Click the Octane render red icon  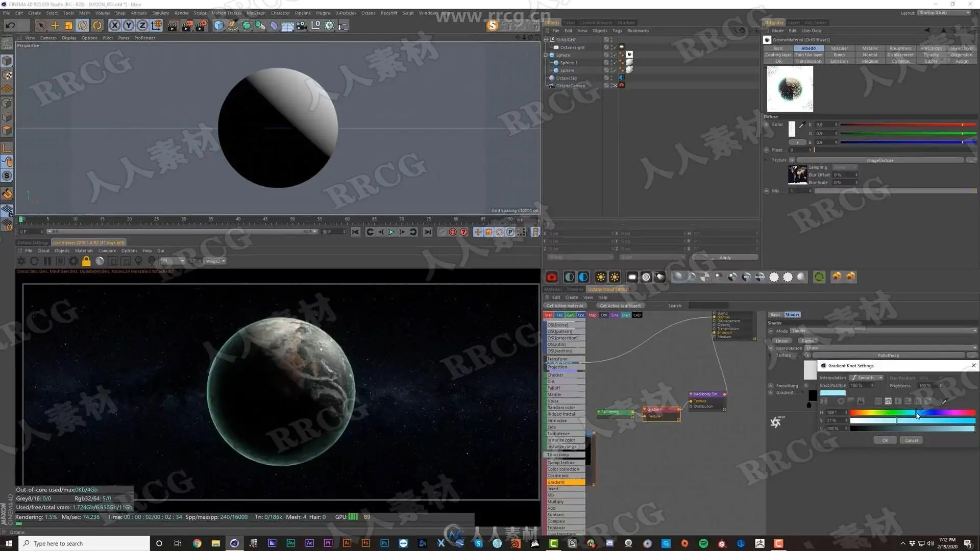[x=552, y=277]
